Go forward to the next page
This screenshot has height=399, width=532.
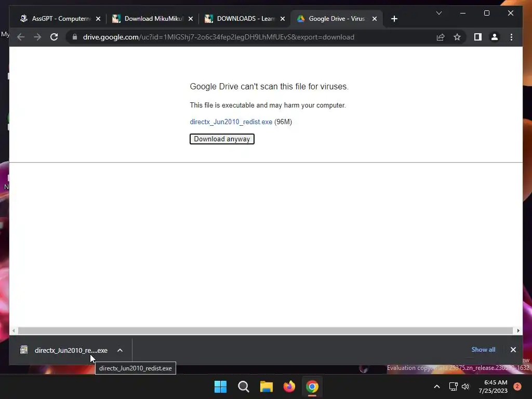37,37
